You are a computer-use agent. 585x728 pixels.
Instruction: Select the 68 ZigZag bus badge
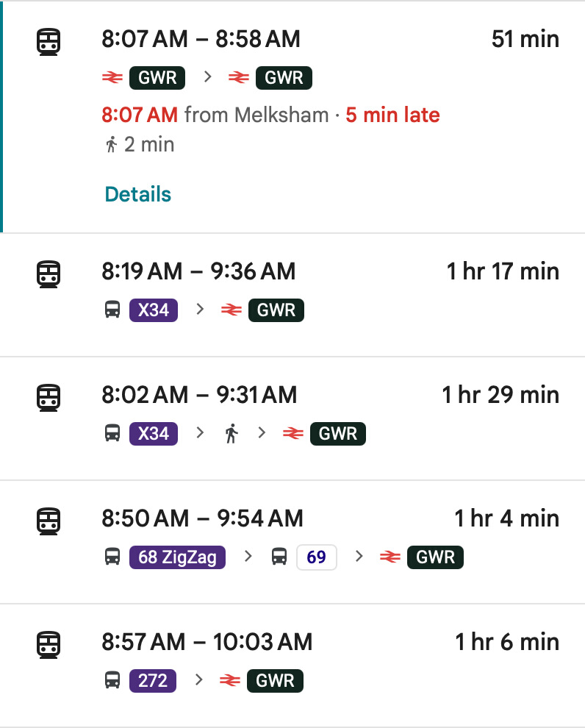(178, 557)
